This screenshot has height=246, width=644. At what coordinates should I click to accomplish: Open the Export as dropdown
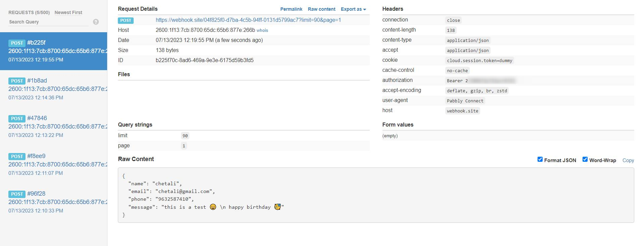[x=353, y=9]
